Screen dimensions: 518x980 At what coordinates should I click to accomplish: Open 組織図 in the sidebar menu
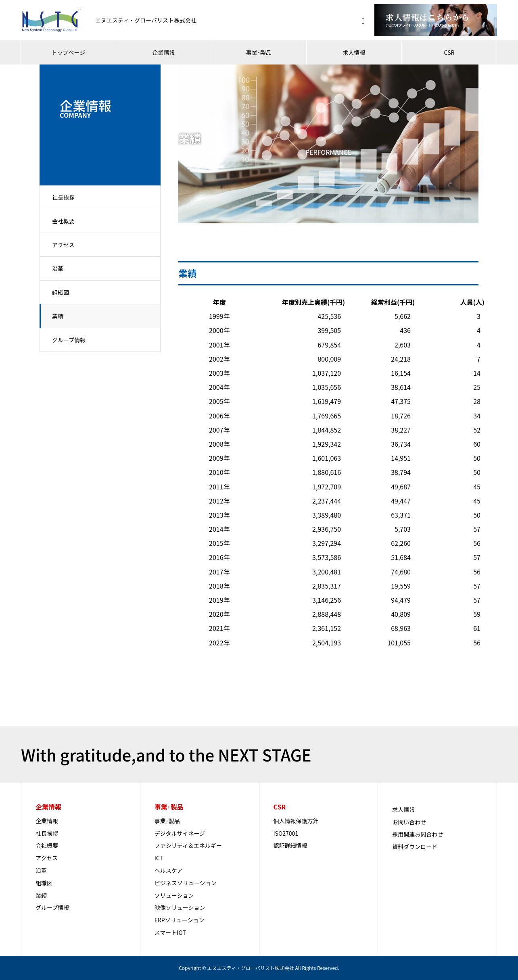(100, 292)
